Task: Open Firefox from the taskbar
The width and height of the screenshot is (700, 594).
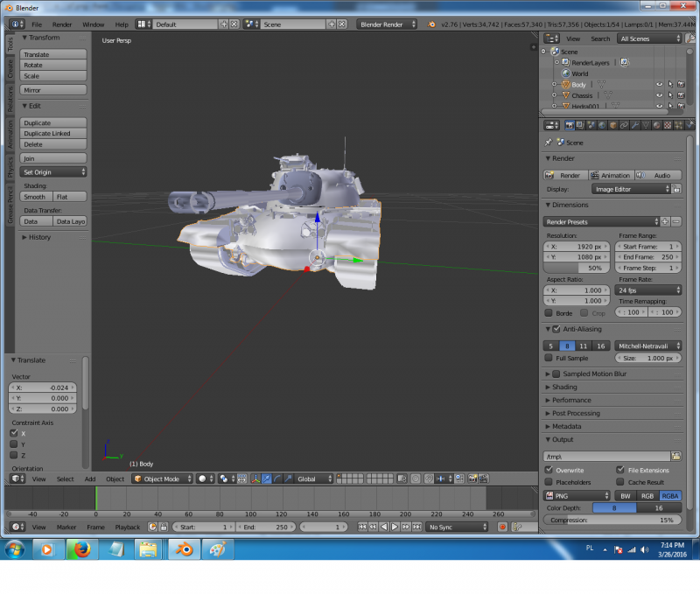Action: click(82, 549)
